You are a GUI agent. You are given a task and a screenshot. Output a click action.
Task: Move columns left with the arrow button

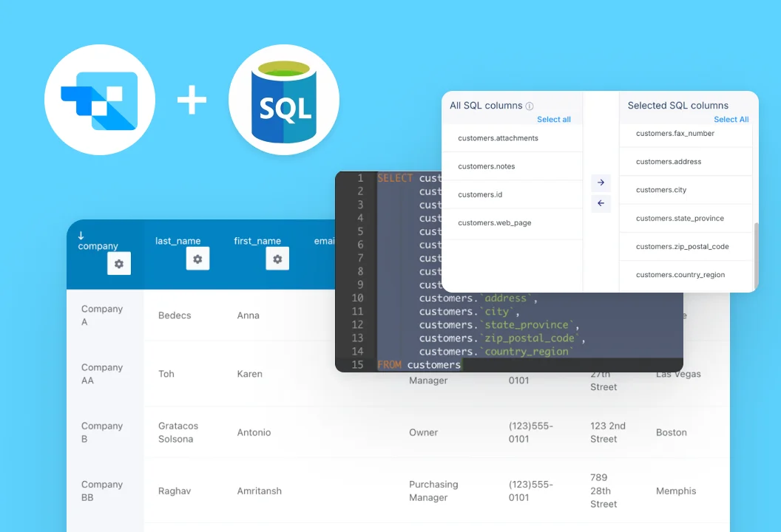click(601, 203)
